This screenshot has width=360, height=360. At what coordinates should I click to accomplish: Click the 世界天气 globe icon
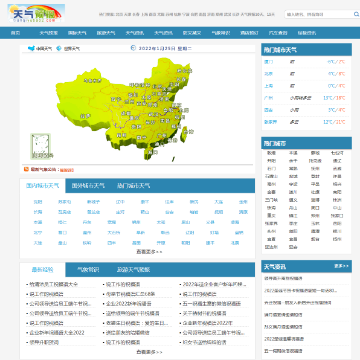(x=59, y=49)
